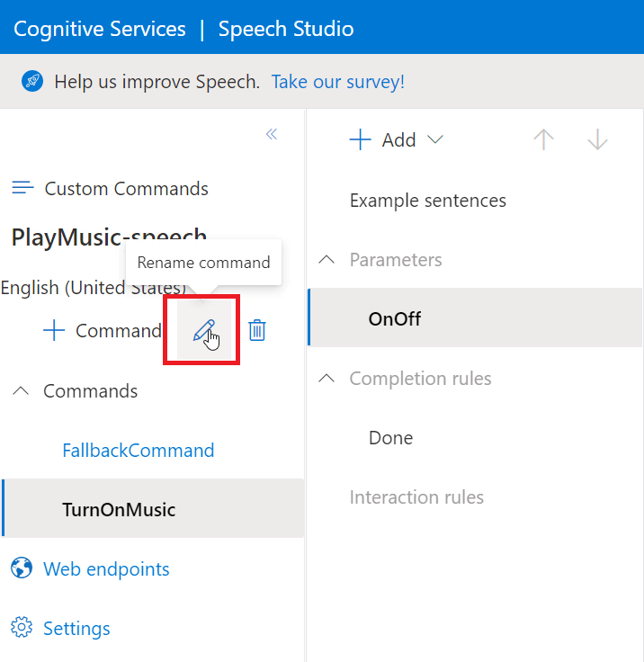Image resolution: width=644 pixels, height=662 pixels.
Task: Click the gear icon beside Settings
Action: click(22, 628)
